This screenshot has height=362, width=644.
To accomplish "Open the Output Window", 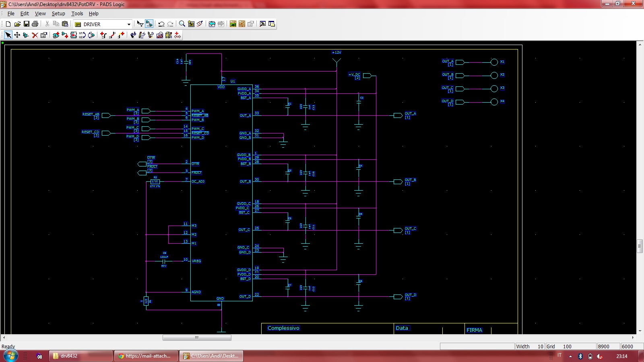I will click(x=263, y=24).
